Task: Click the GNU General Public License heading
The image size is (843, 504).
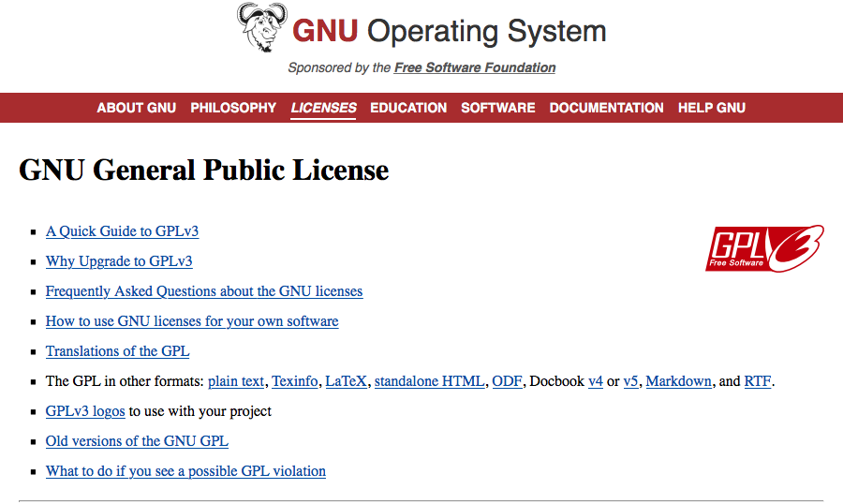Action: click(x=204, y=170)
